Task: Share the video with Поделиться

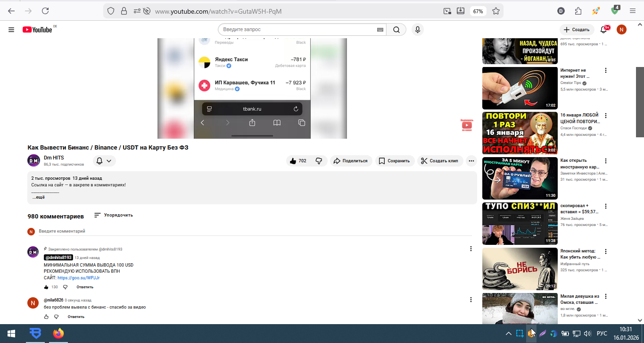Action: (x=351, y=161)
